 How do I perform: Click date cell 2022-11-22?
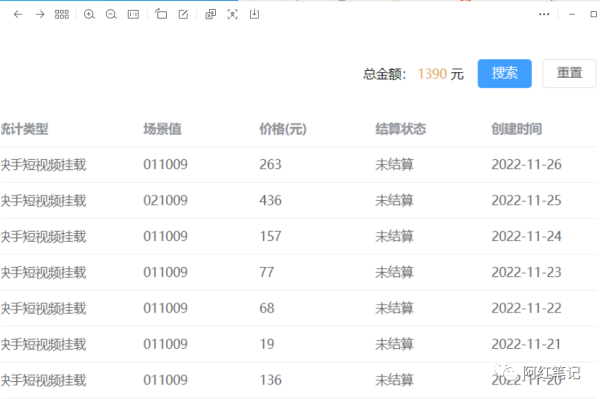[526, 308]
